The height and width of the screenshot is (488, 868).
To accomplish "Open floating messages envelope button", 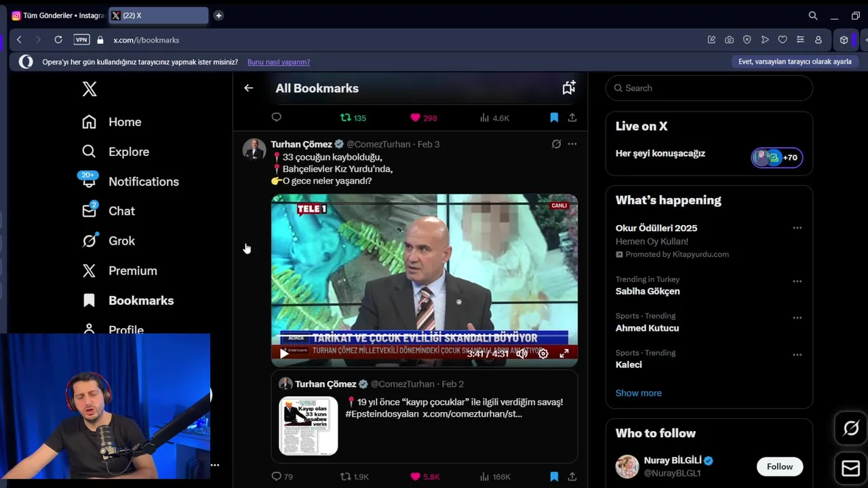I will [851, 468].
